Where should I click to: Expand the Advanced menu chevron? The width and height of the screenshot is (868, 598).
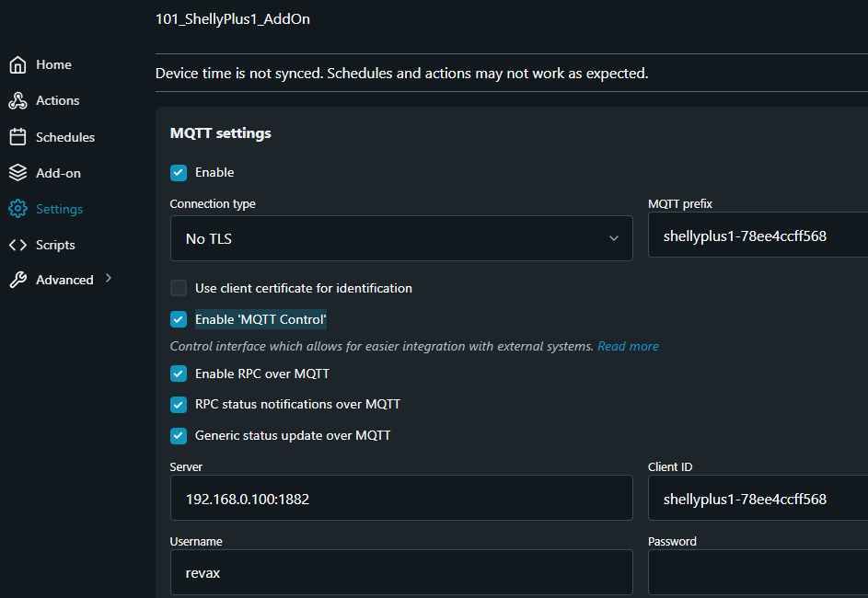(109, 278)
